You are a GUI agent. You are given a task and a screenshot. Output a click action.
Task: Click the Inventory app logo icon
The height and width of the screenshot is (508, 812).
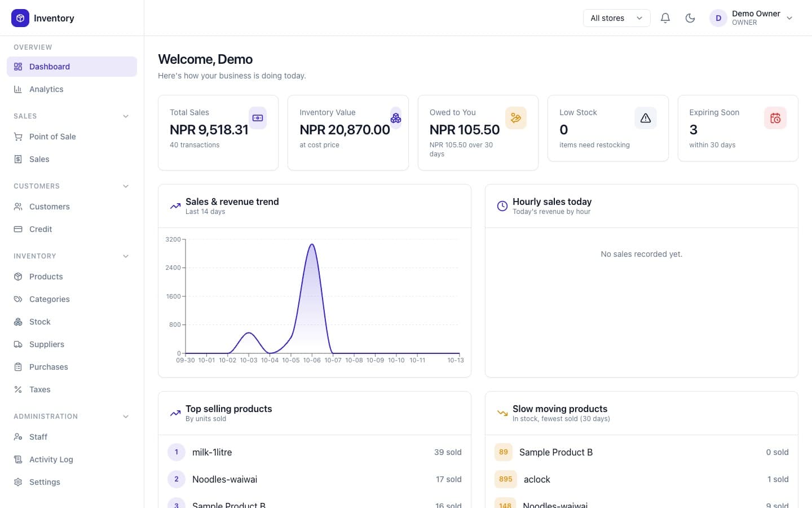coord(20,18)
